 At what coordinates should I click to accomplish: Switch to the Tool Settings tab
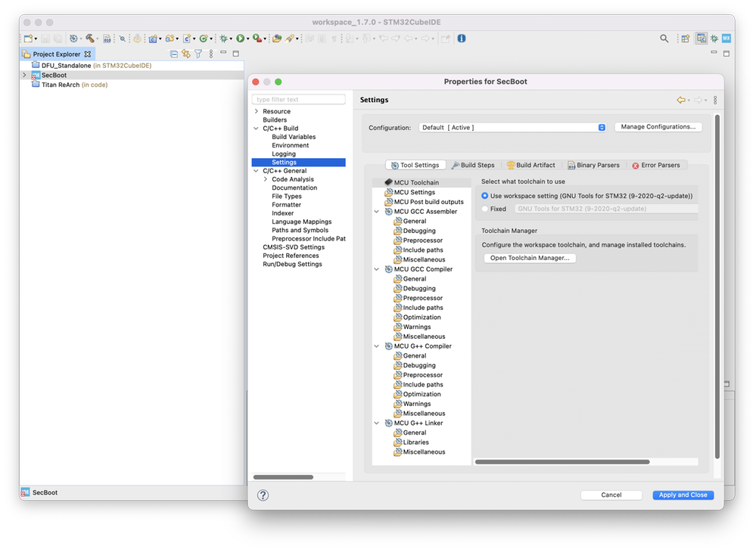tap(415, 165)
